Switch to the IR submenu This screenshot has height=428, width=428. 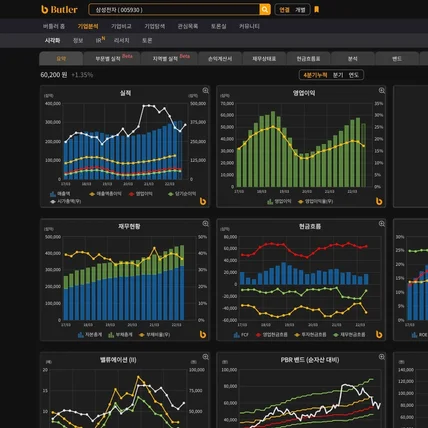(x=100, y=40)
